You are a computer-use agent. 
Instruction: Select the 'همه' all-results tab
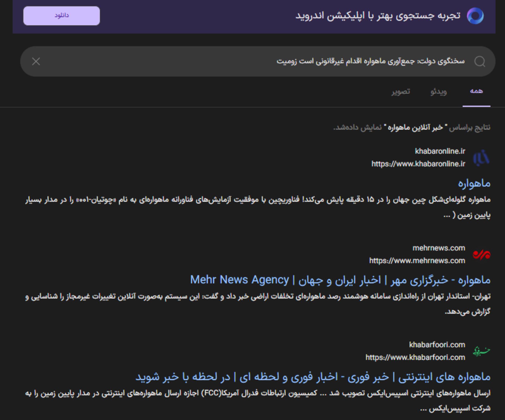pyautogui.click(x=476, y=91)
